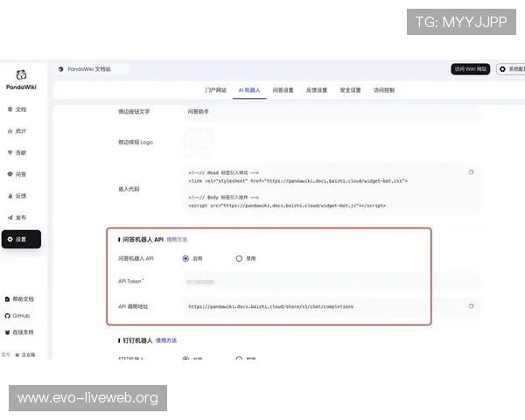Open the 统计 statistics page
The width and height of the screenshot is (525, 420).
[x=17, y=131]
